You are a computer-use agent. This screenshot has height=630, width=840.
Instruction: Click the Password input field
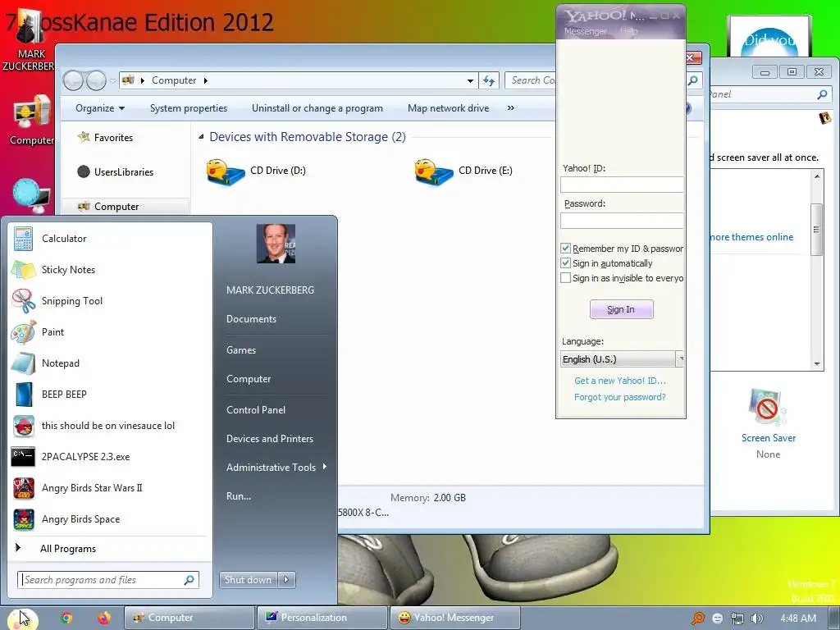click(622, 221)
